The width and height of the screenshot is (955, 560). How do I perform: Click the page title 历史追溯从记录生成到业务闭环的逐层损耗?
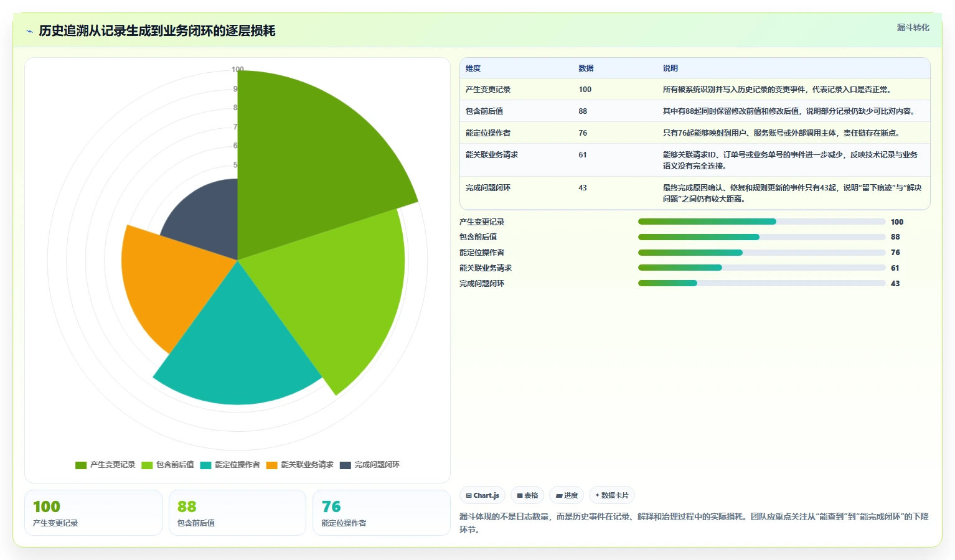pos(157,31)
